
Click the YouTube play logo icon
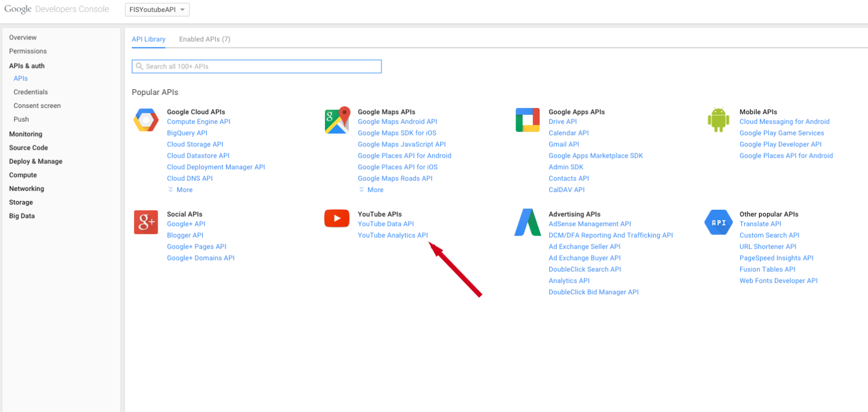pos(337,218)
